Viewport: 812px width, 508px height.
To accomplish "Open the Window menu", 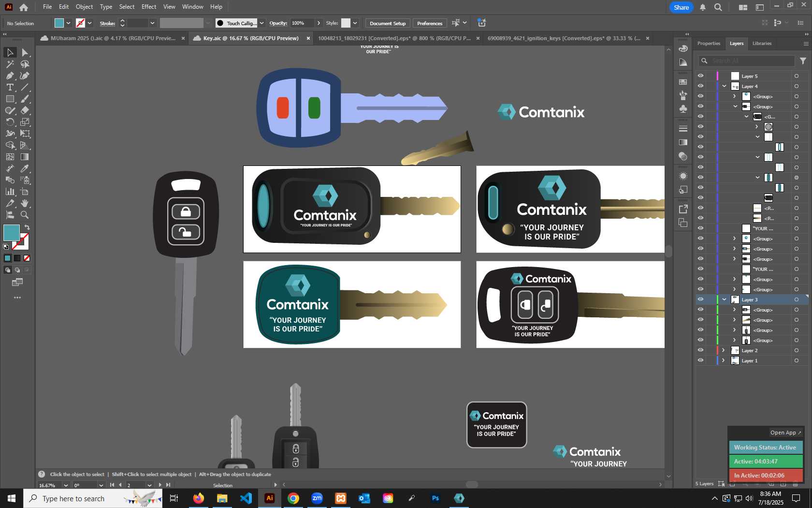I will point(192,7).
